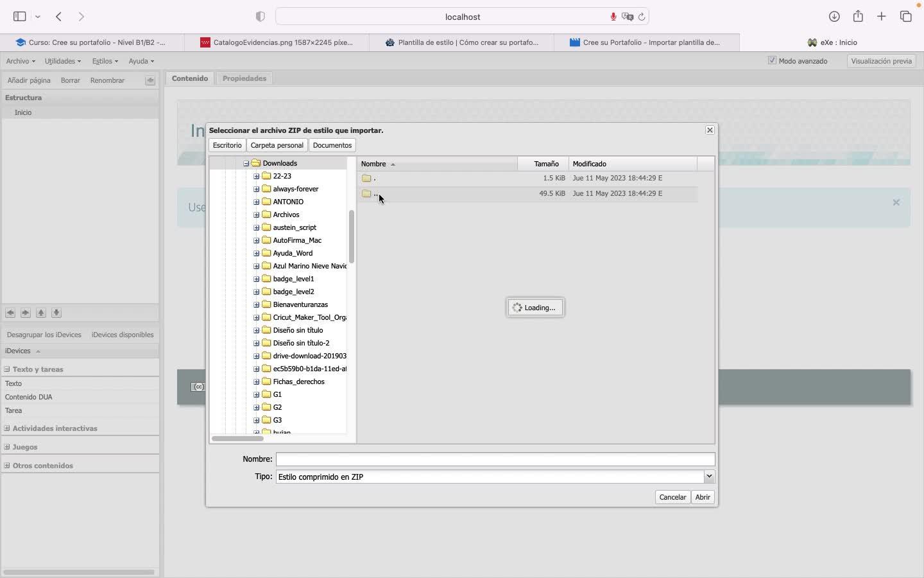Collapse the Downloads tree node

(246, 163)
